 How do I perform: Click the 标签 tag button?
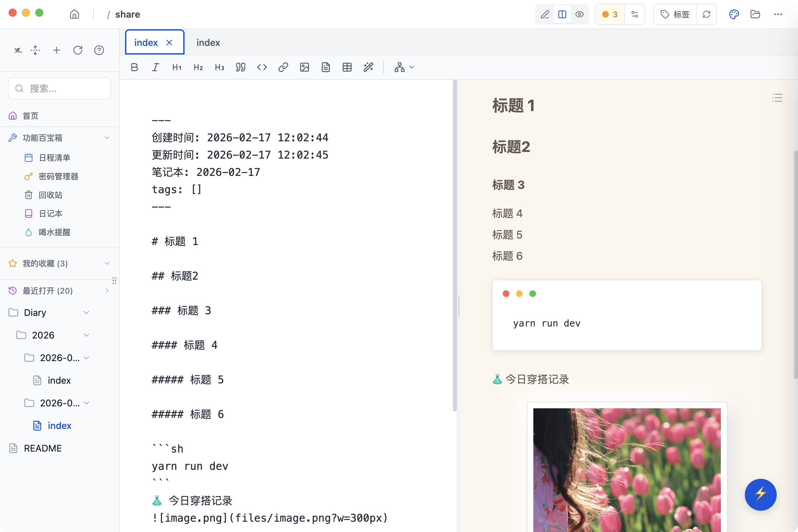675,14
